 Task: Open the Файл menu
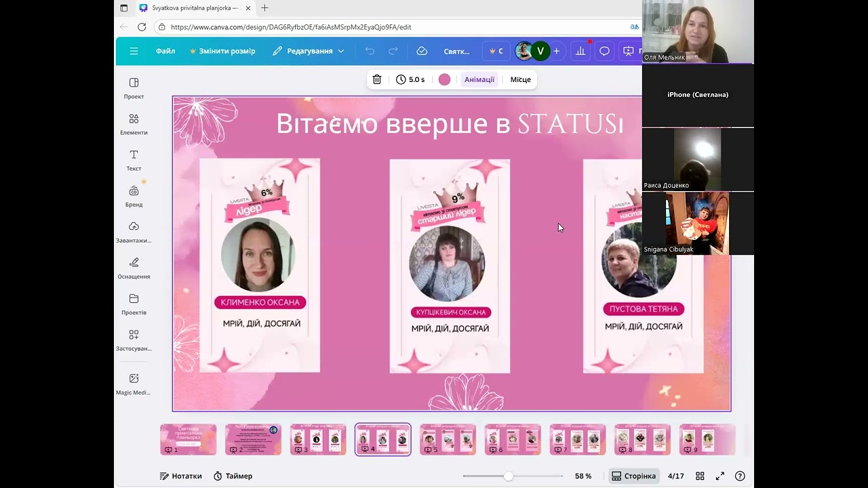[x=165, y=51]
